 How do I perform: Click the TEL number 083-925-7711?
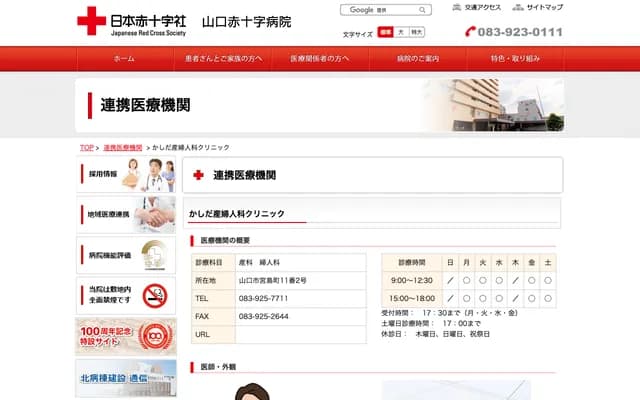[x=263, y=298]
